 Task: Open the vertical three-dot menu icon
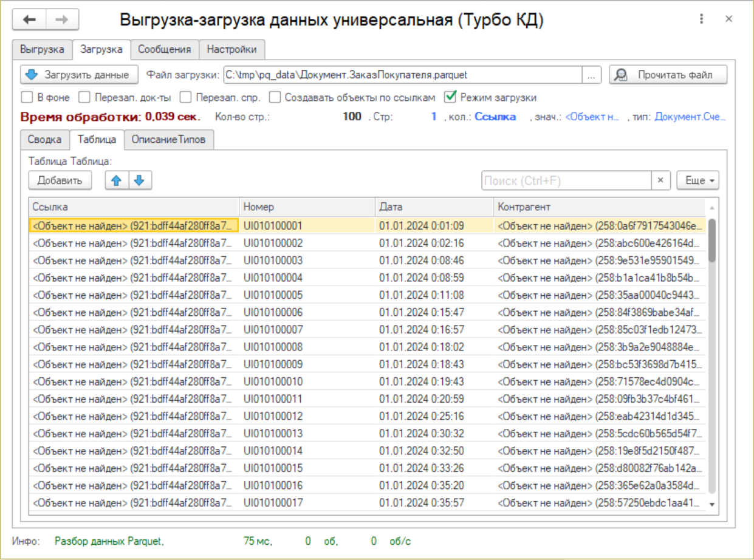coord(702,19)
